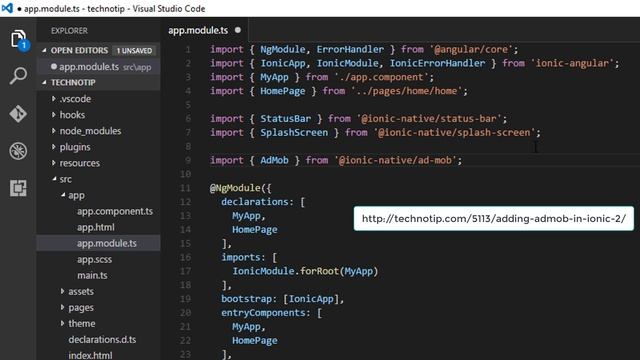Expand the plugins folder
This screenshot has width=640, height=360.
53,147
